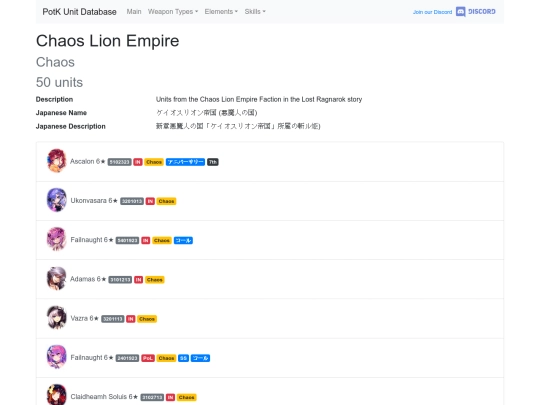Open Ukonvasara's portrait thumbnail
The image size is (540, 405).
[x=56, y=200]
